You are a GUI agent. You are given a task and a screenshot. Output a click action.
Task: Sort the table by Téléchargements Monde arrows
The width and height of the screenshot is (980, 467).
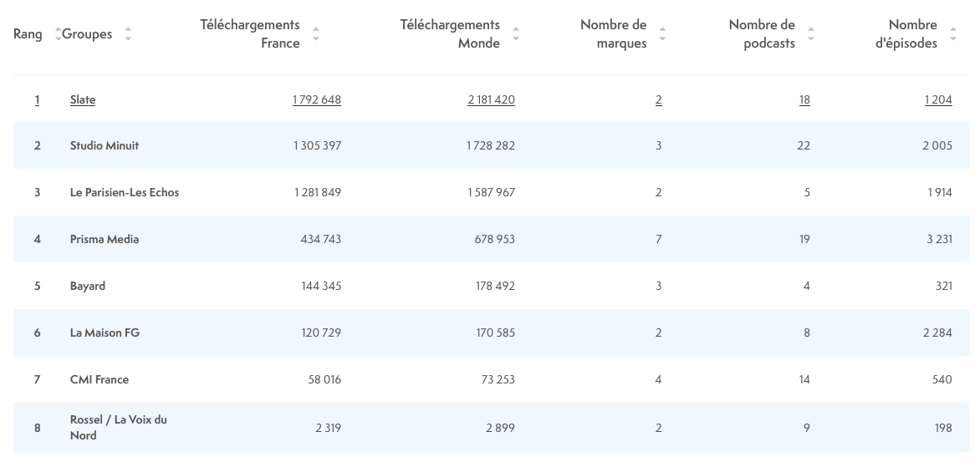[x=516, y=34]
